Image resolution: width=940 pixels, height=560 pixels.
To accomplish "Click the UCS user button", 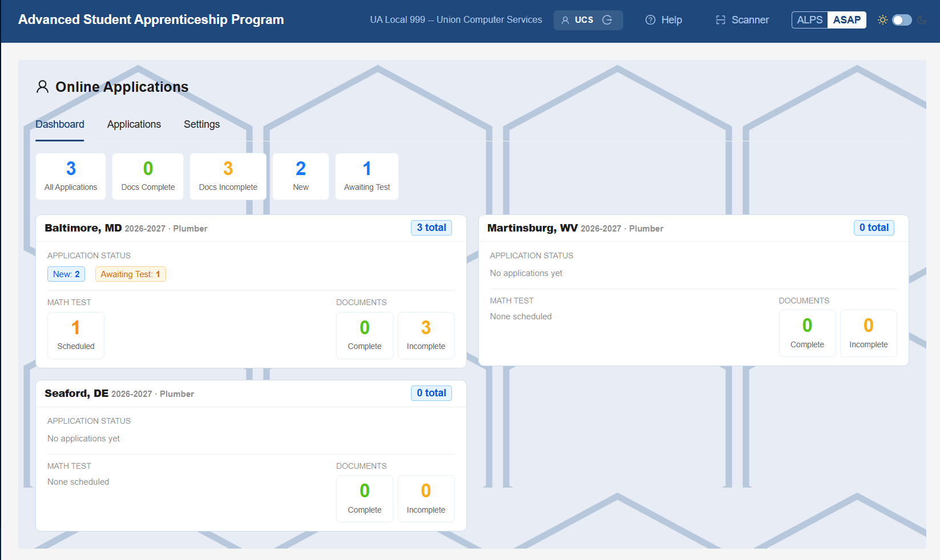I will pos(588,20).
